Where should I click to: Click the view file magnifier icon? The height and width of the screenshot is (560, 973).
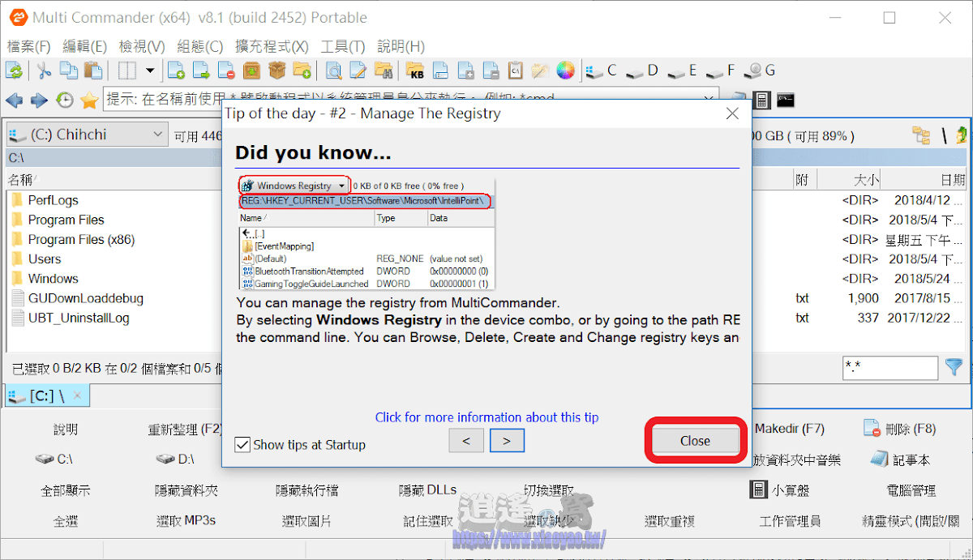coord(333,71)
